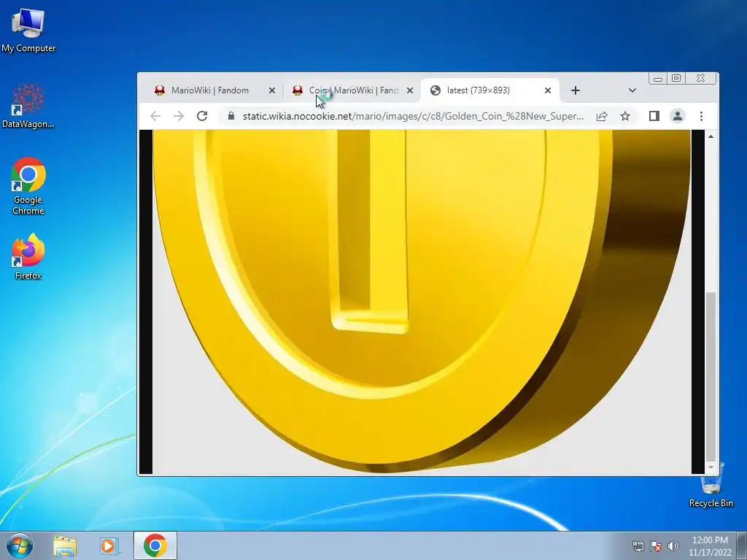
Task: Select Google Chrome desktop shortcut
Action: (x=28, y=186)
